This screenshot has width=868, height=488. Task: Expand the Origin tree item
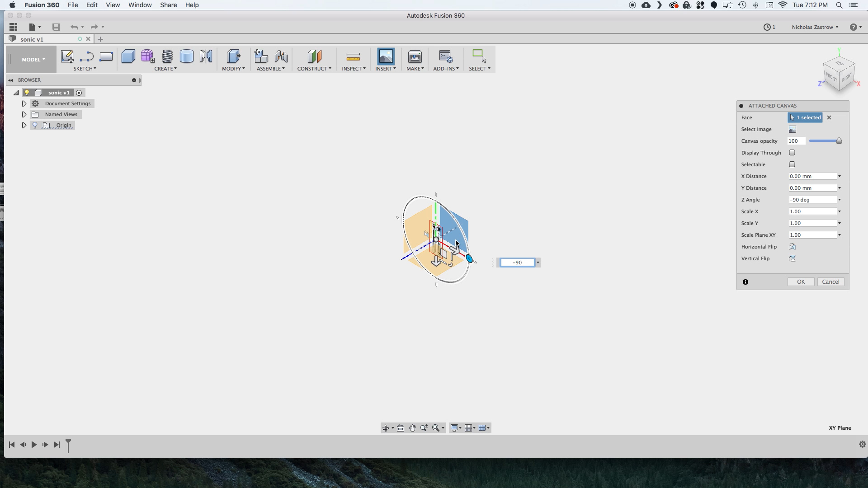(24, 125)
